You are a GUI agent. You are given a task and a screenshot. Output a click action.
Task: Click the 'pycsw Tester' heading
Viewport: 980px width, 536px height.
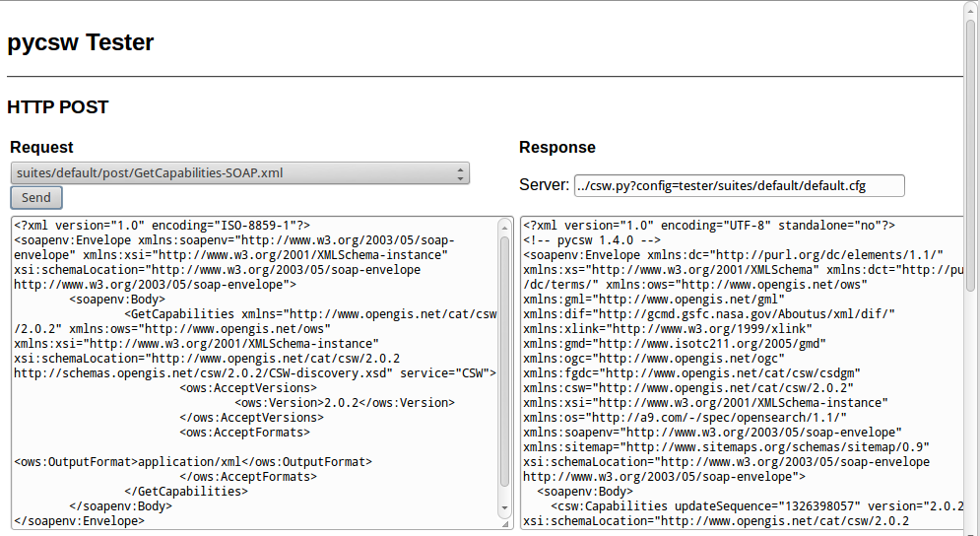[81, 42]
